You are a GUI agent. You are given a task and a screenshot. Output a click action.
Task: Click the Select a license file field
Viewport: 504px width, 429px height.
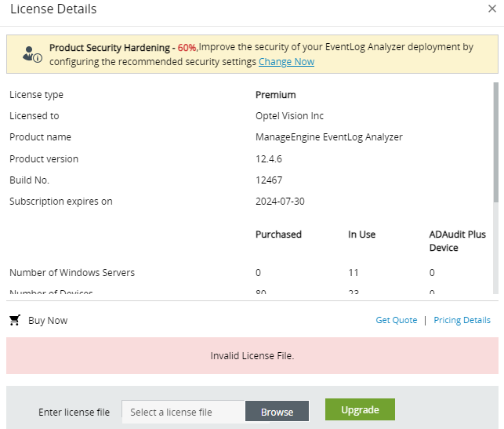[x=183, y=412]
